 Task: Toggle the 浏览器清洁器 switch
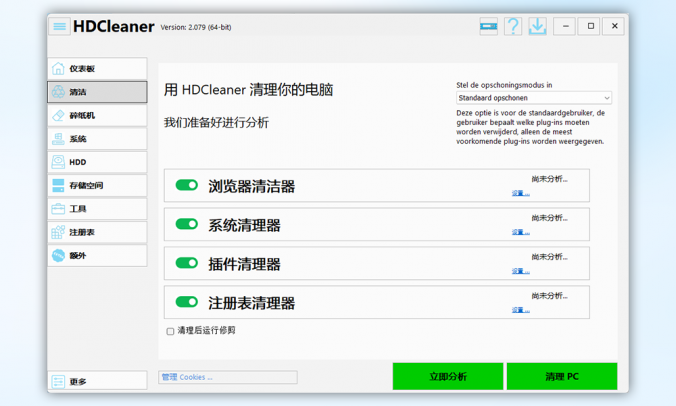(x=187, y=185)
